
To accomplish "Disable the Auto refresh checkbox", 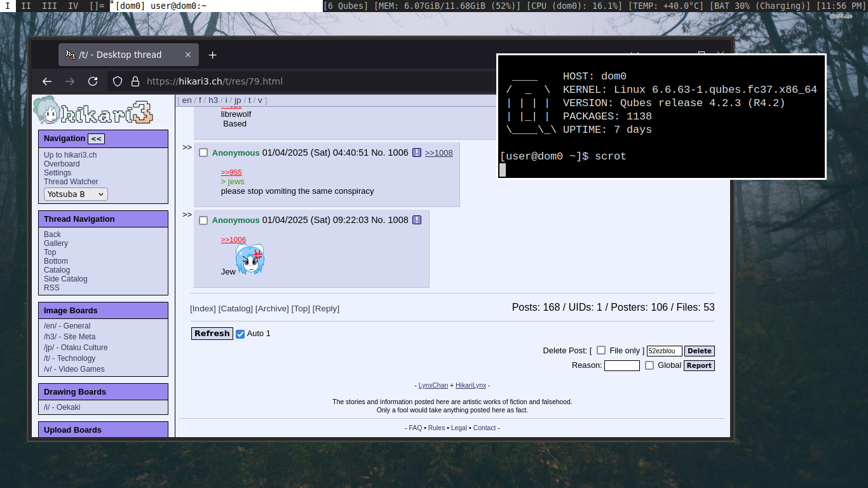I will [240, 334].
